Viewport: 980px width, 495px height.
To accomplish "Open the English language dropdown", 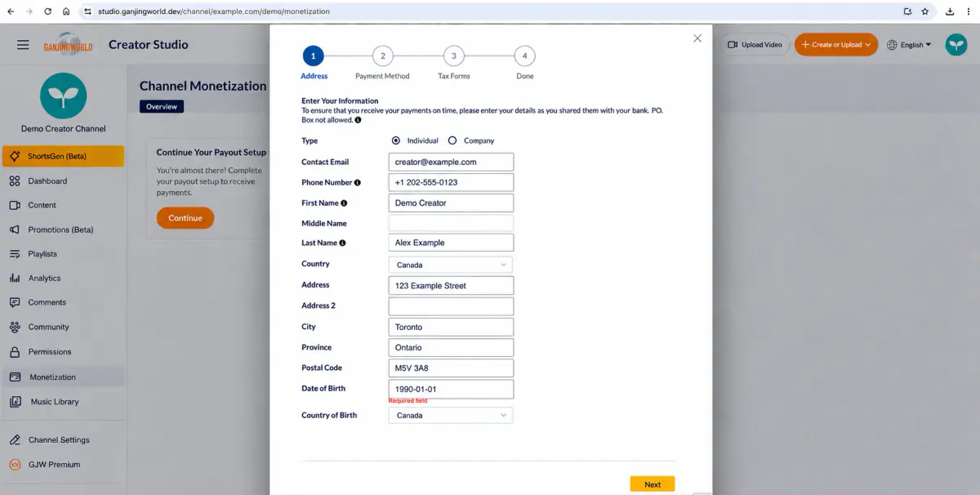I will pos(910,45).
